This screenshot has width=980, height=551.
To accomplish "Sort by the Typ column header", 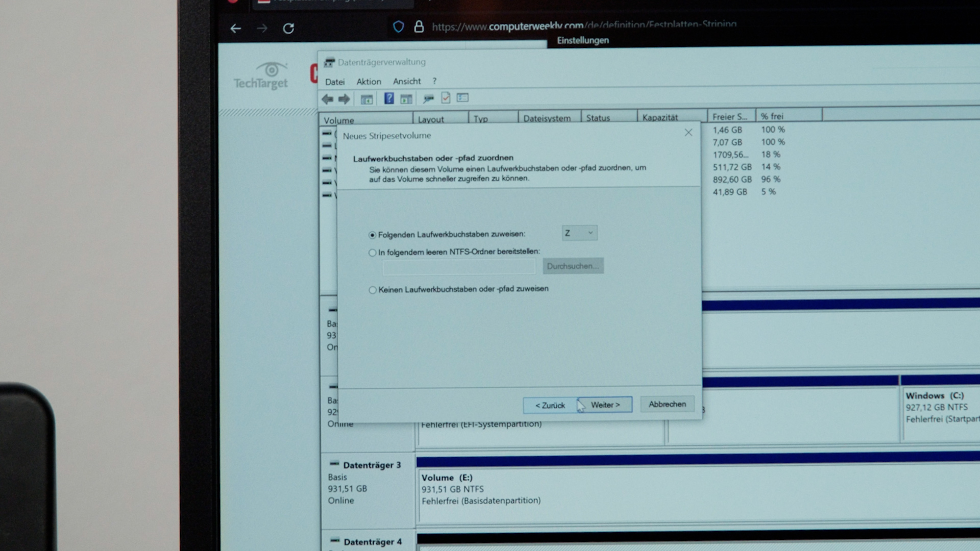I will point(493,118).
